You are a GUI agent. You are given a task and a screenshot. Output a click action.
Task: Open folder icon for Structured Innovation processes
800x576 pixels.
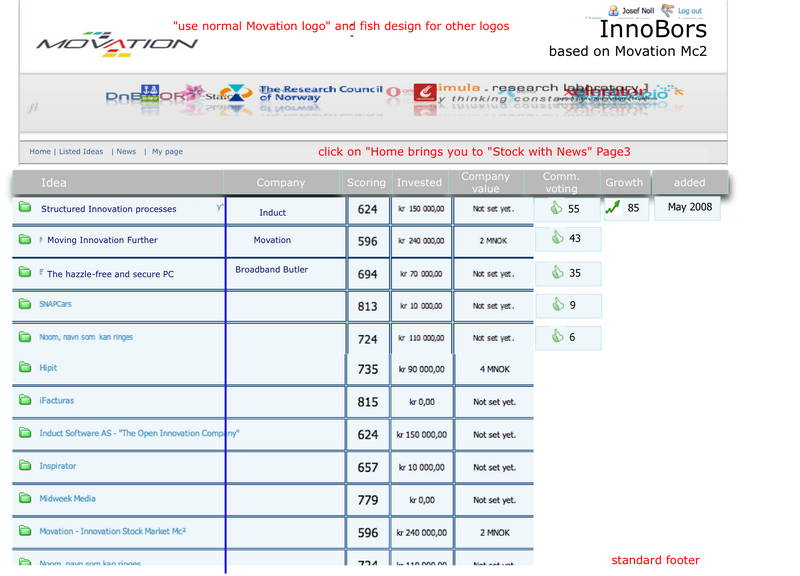(x=24, y=207)
